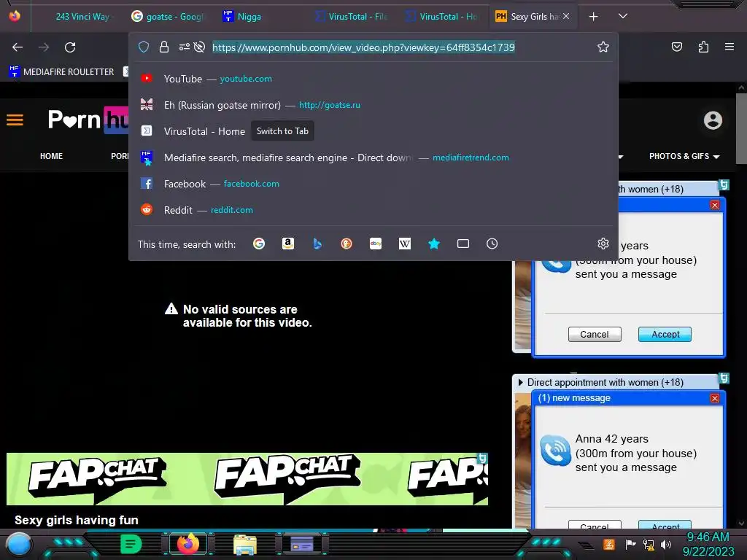Open the site permissions icon in the address bar
This screenshot has height=560, width=747.
point(184,47)
